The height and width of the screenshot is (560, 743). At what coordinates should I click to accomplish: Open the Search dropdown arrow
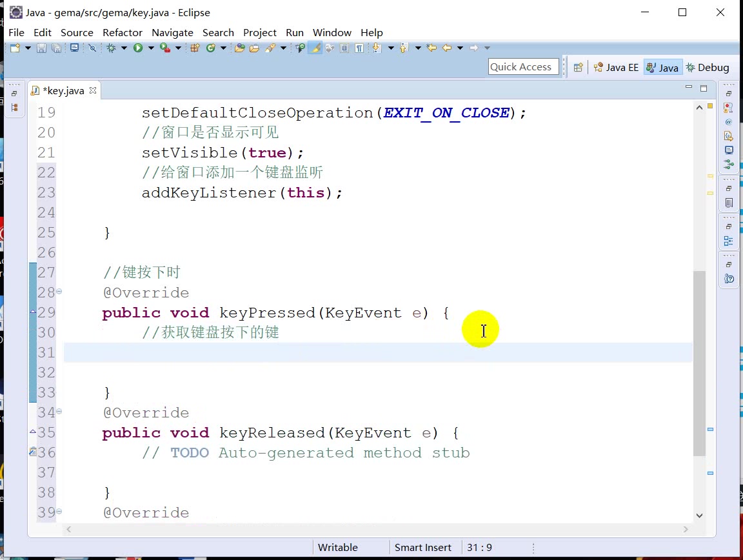[283, 48]
